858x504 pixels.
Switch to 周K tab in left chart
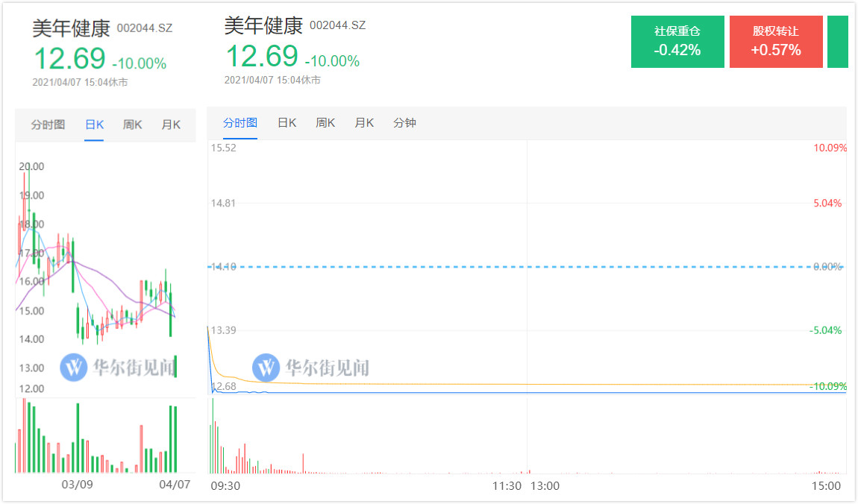[132, 125]
